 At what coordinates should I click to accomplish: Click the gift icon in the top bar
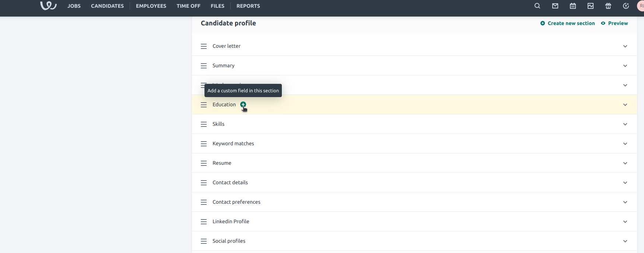click(x=608, y=6)
